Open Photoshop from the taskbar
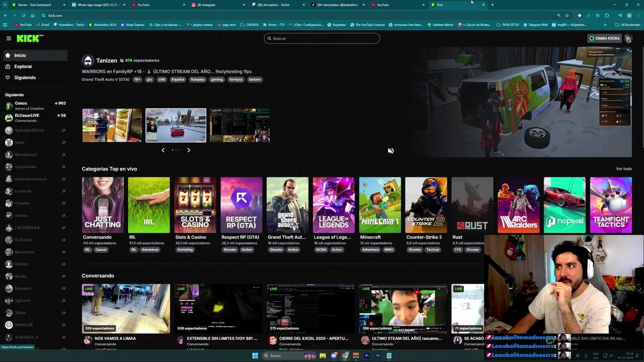 pos(378,356)
